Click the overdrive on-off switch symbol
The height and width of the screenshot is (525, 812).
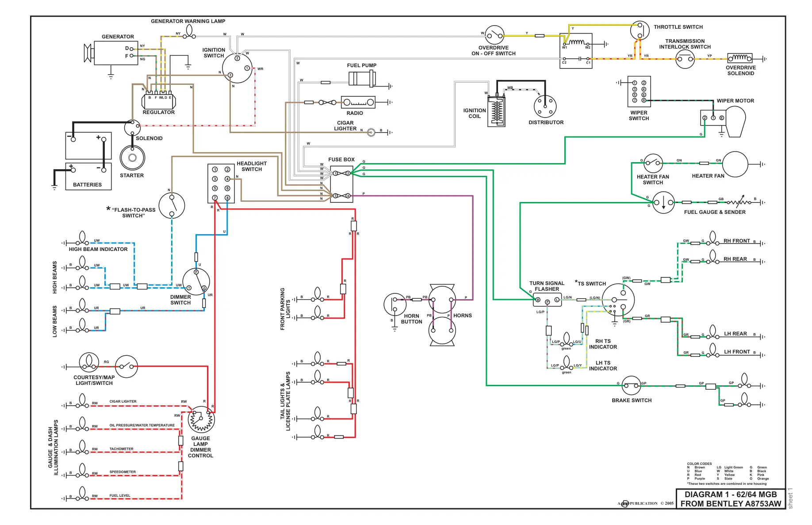(494, 35)
